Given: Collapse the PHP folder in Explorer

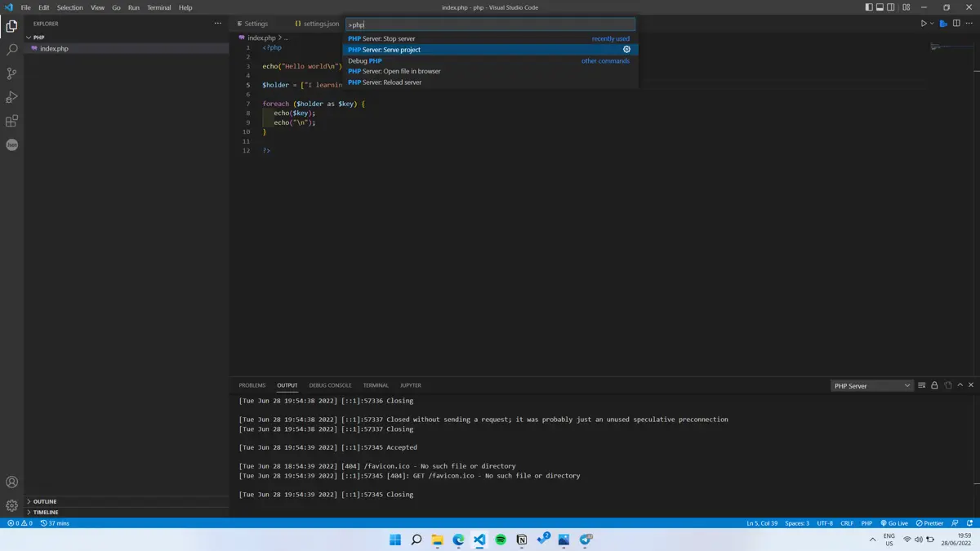Looking at the screenshot, I should [127, 38].
